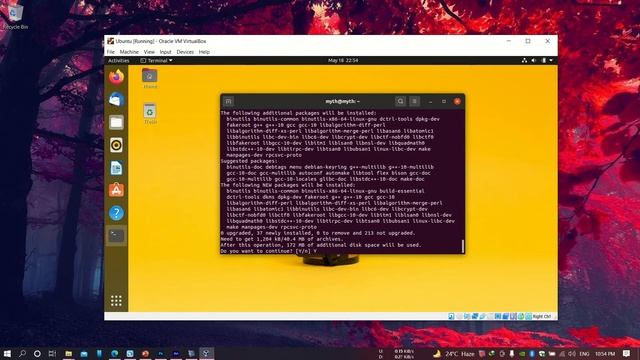
Task: Open the Devices menu in VirtualBox
Action: (x=185, y=52)
